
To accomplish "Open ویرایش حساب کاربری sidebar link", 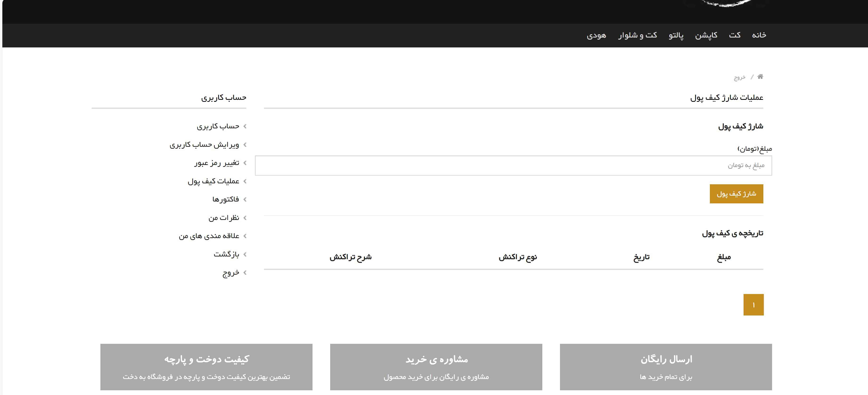I will click(204, 145).
